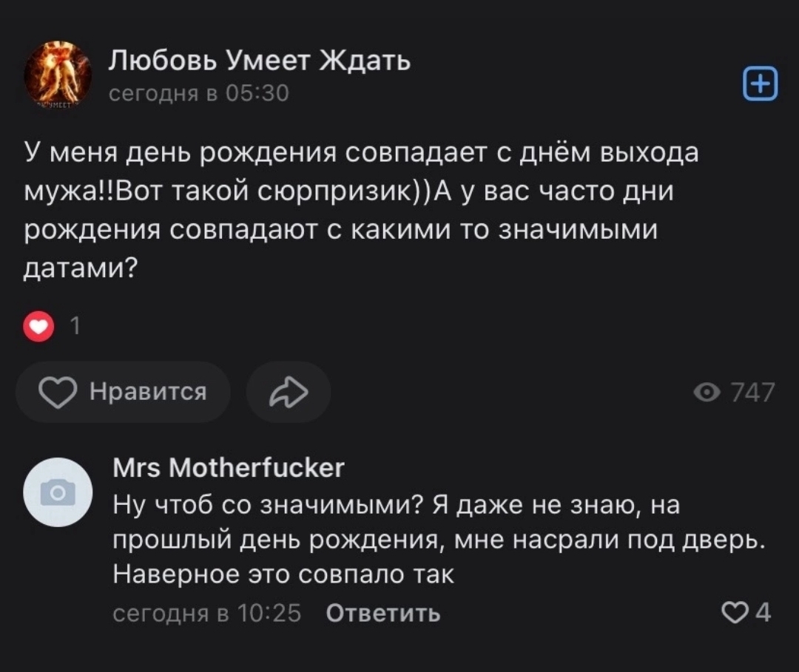This screenshot has width=799, height=672.
Task: Click the share arrow button
Action: click(288, 392)
